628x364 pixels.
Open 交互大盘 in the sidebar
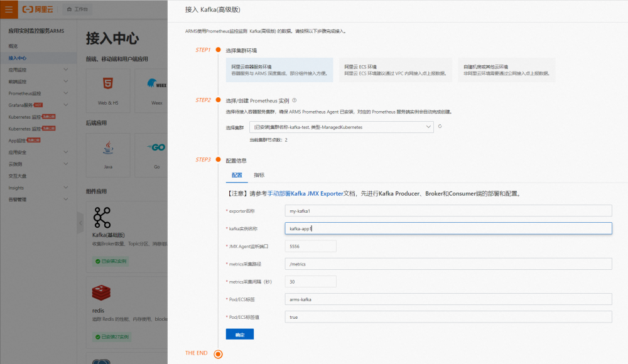[x=18, y=176]
